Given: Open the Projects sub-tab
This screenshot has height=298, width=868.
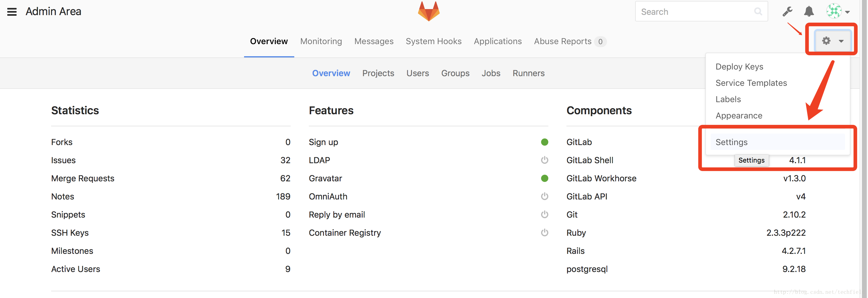Looking at the screenshot, I should [378, 73].
